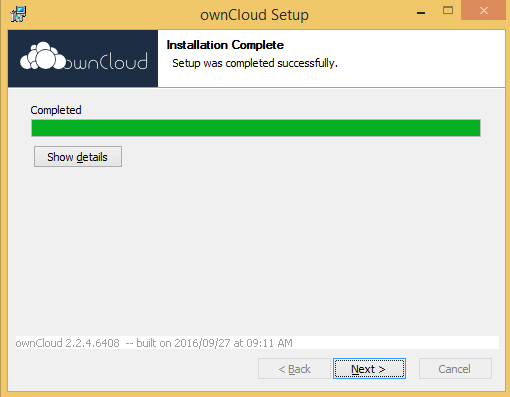The height and width of the screenshot is (397, 510).
Task: Click the ownCloud wordmark in the banner
Action: 106,62
